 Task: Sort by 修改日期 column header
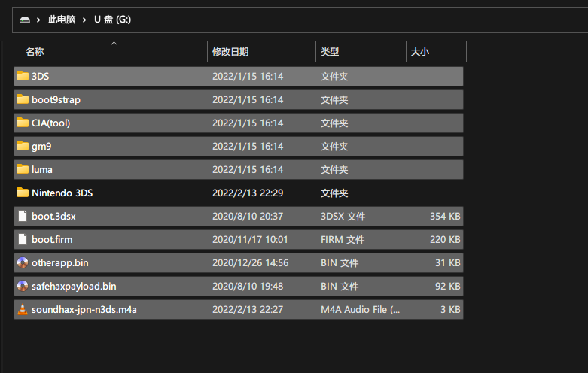click(230, 52)
